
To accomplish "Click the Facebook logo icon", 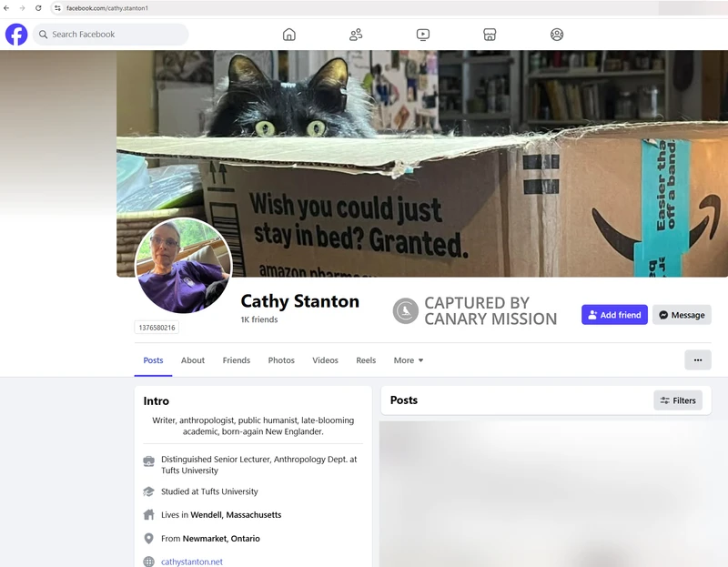I will point(16,35).
